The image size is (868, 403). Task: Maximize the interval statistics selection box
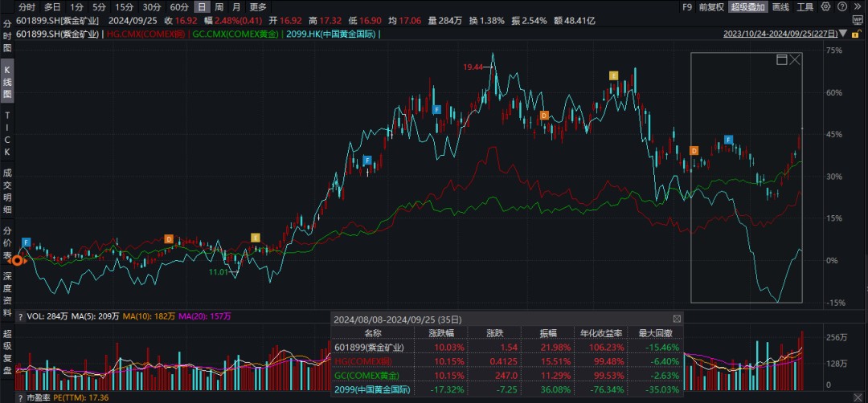pyautogui.click(x=781, y=60)
